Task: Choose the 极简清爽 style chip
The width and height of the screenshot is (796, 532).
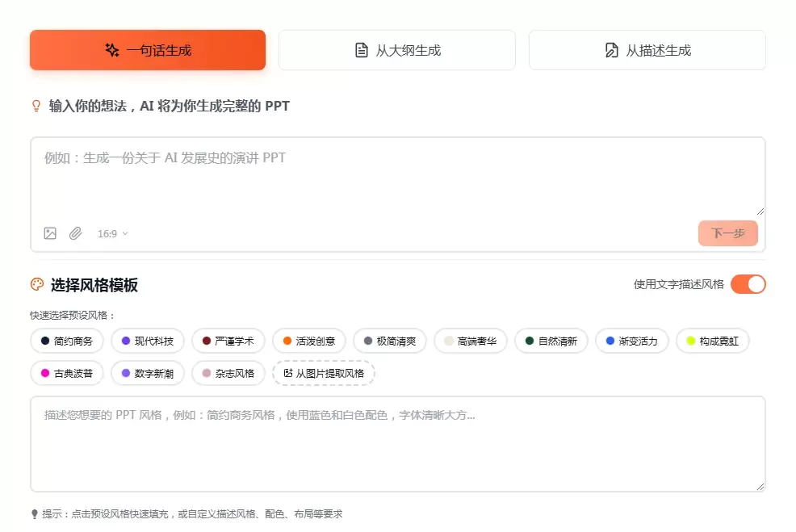Action: pos(390,341)
